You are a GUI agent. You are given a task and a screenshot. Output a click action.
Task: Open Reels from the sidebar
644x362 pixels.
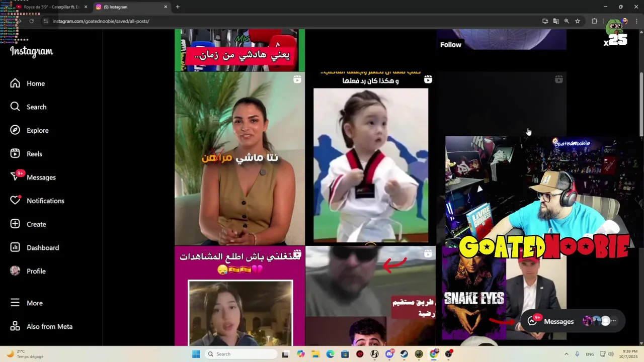[26, 154]
